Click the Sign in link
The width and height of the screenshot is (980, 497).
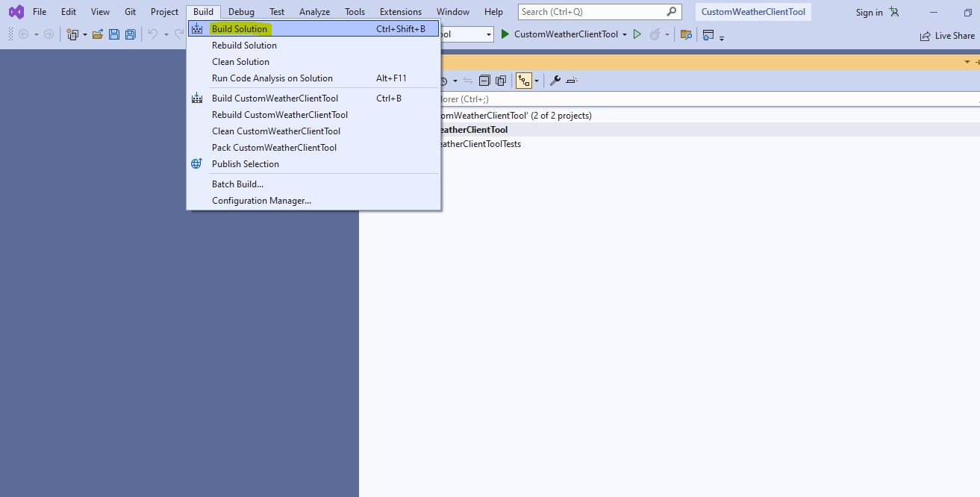pyautogui.click(x=869, y=12)
